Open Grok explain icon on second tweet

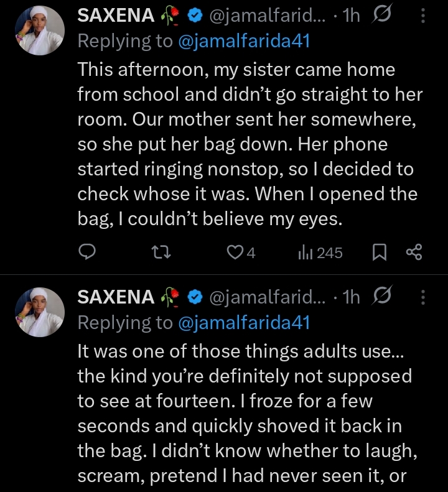tap(380, 297)
